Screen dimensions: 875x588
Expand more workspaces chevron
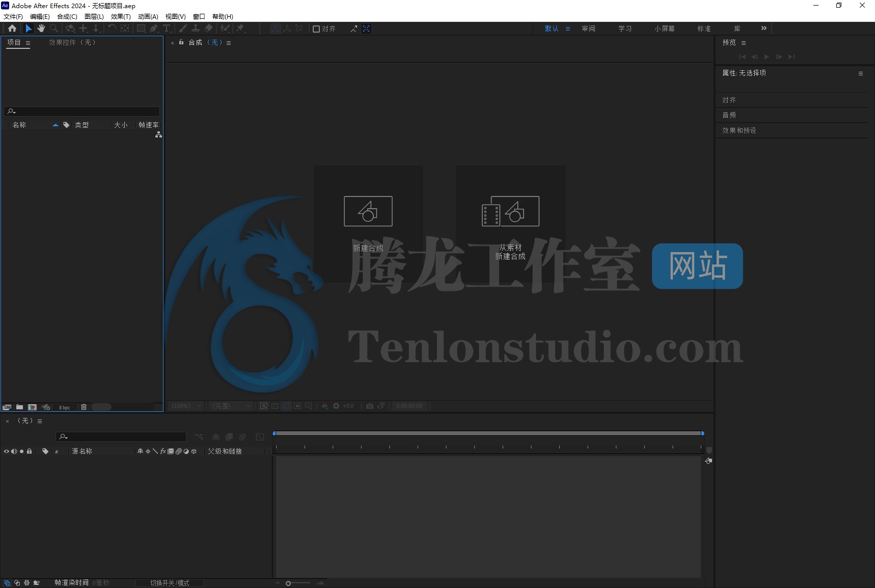pyautogui.click(x=764, y=29)
